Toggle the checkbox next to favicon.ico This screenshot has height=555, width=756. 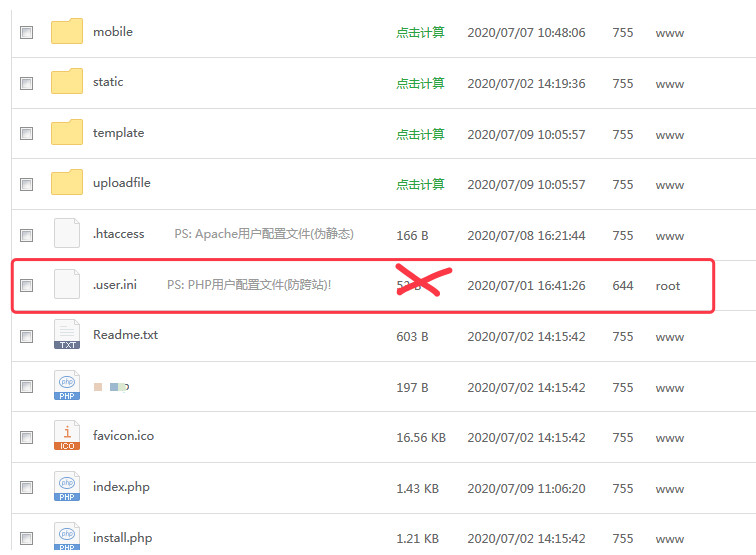point(27,437)
